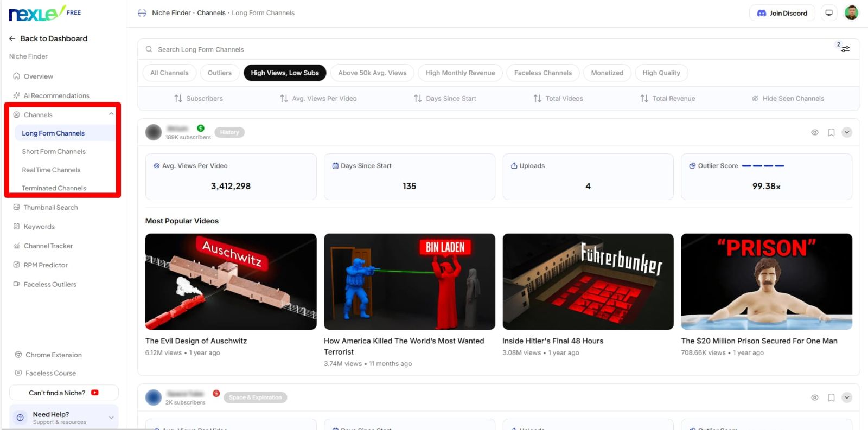Click the Join Discord button
868x430 pixels.
pyautogui.click(x=782, y=13)
